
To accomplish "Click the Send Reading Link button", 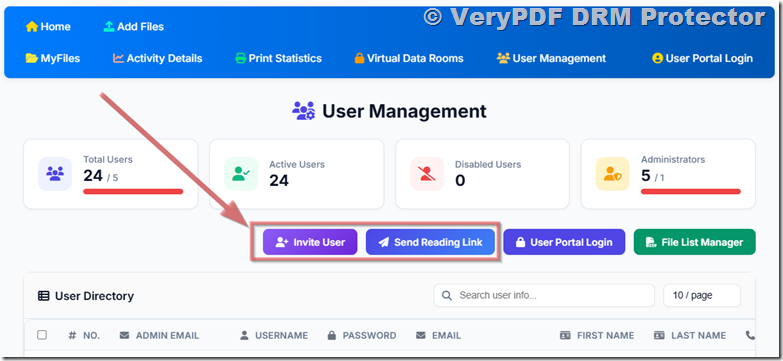I will point(430,242).
